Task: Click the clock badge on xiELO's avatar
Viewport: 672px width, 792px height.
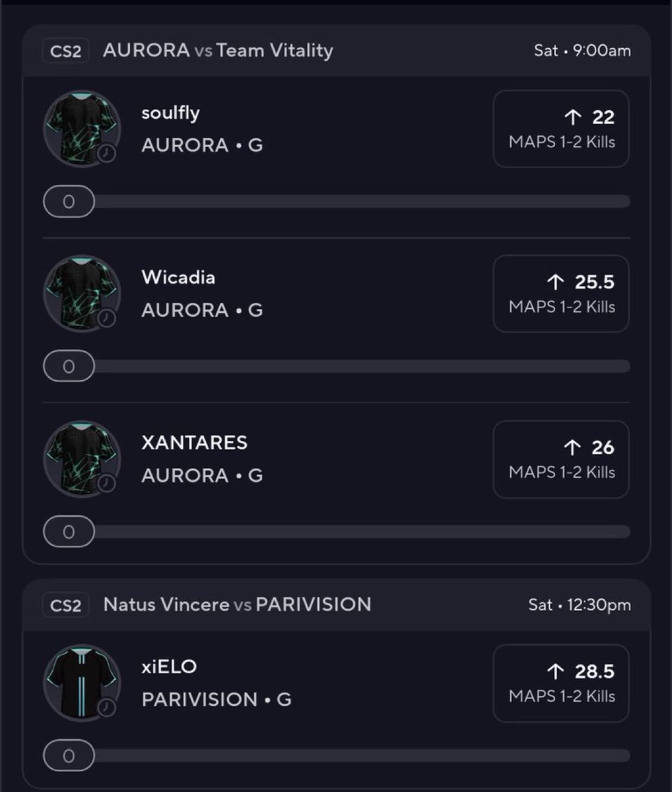Action: tap(106, 708)
